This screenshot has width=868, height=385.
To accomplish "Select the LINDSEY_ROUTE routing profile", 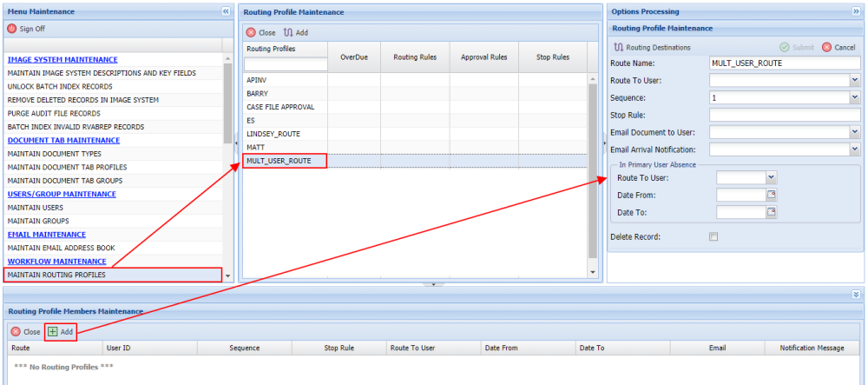I will click(x=415, y=134).
